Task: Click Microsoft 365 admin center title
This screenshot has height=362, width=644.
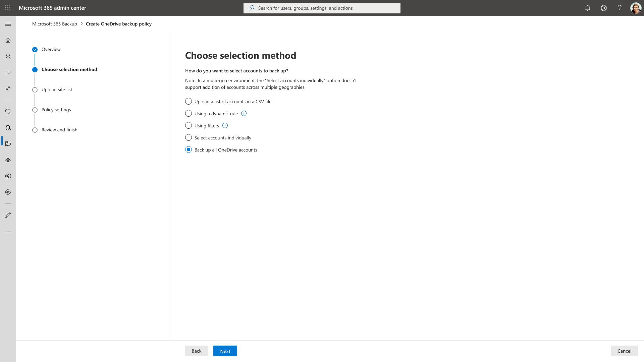Action: click(52, 8)
